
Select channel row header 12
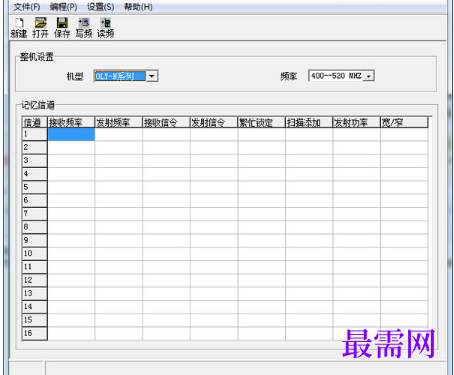click(x=35, y=281)
